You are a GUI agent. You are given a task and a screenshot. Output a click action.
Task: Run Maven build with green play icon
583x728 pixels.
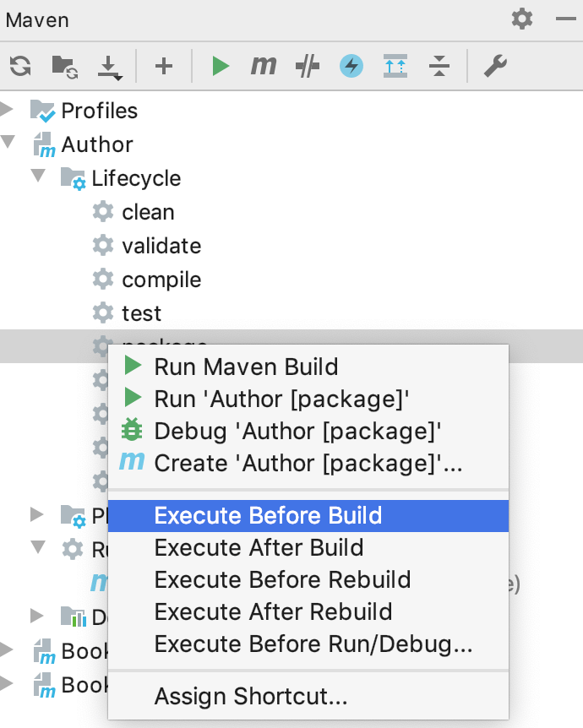(x=221, y=66)
